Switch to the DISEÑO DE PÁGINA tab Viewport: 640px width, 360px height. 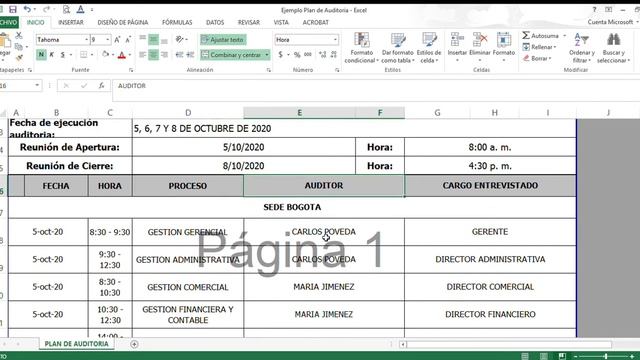coord(123,22)
